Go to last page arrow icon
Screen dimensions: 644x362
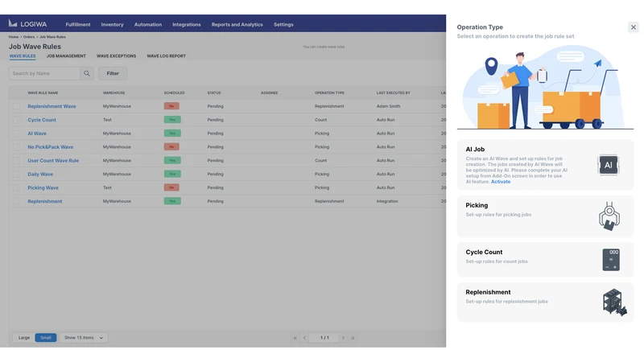(353, 338)
